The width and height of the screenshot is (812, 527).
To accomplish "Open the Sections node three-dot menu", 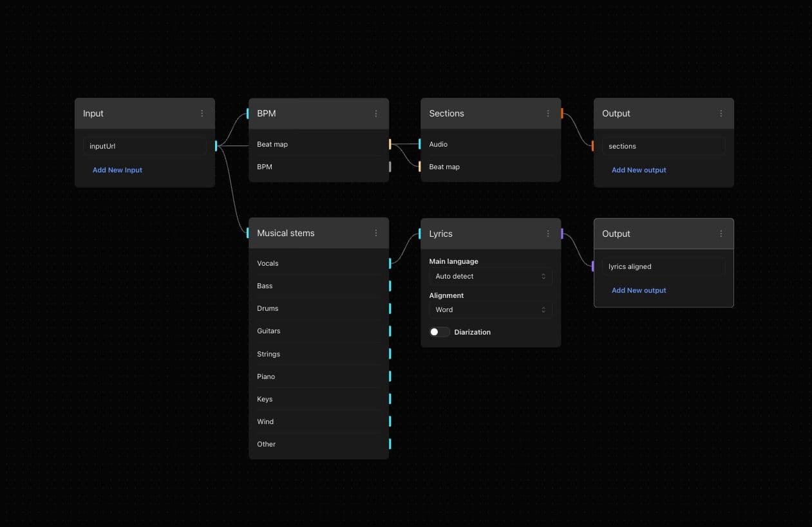I will coord(548,113).
